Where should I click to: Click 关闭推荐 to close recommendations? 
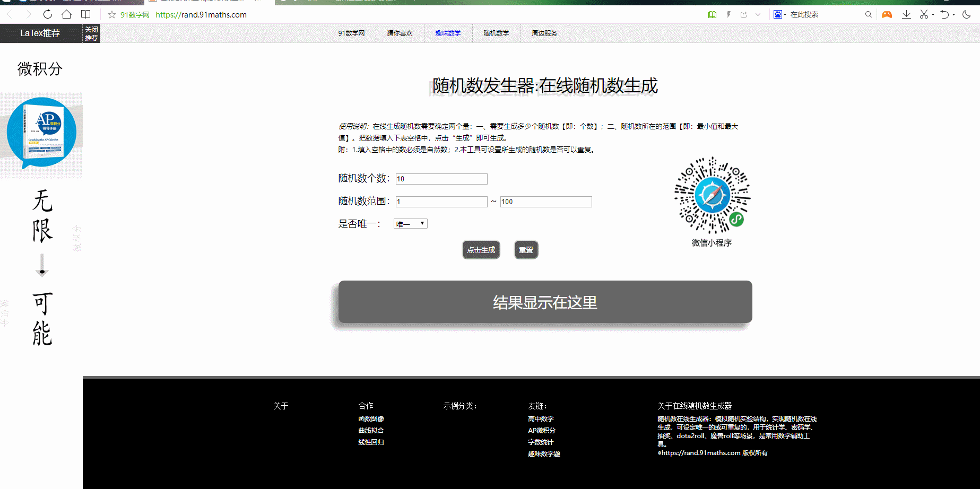pos(91,33)
